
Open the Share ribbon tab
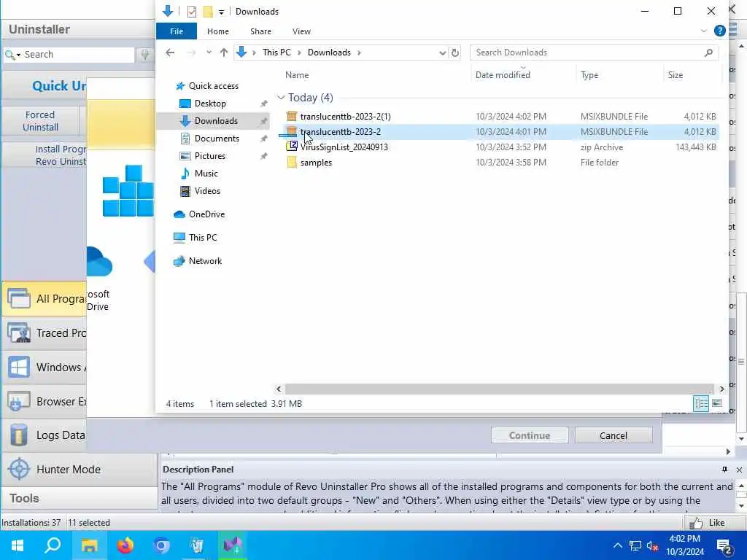click(x=260, y=31)
